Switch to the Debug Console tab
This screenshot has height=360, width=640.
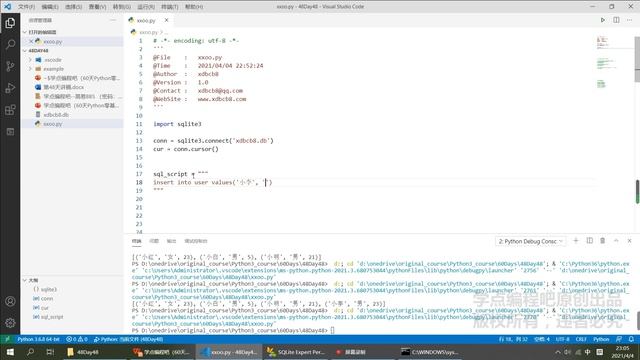pyautogui.click(x=196, y=241)
